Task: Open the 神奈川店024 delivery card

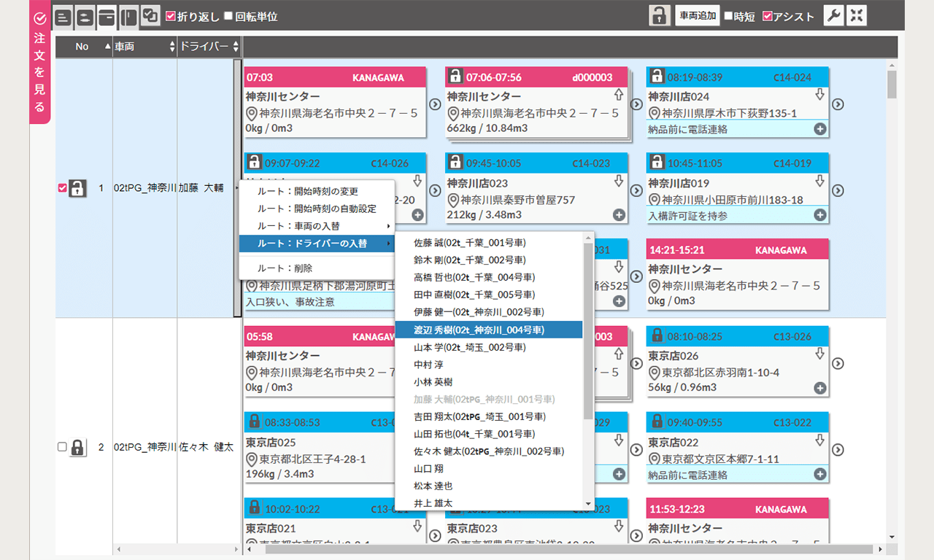Action: [737, 101]
